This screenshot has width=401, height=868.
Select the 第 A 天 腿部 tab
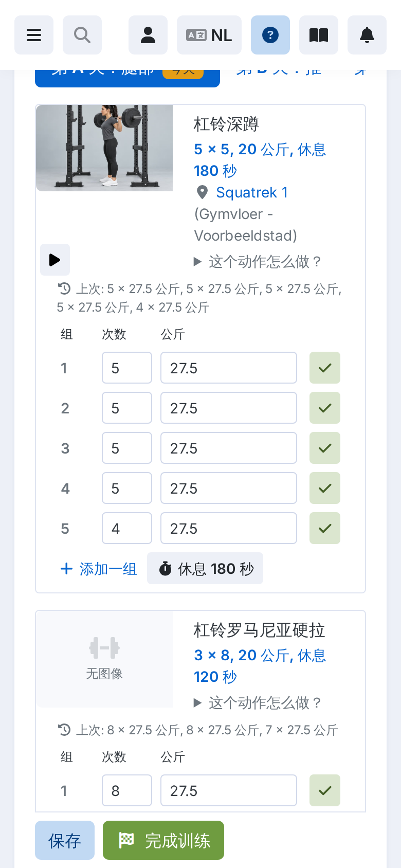127,78
